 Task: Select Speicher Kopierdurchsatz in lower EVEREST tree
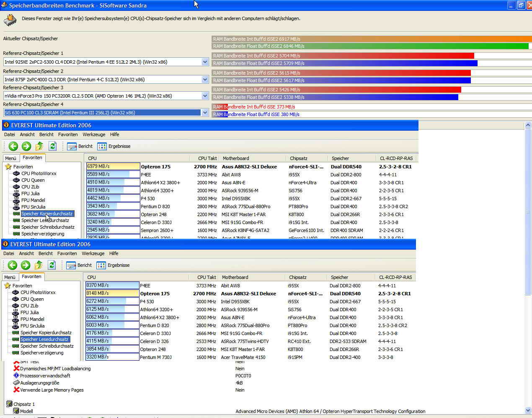click(46, 333)
